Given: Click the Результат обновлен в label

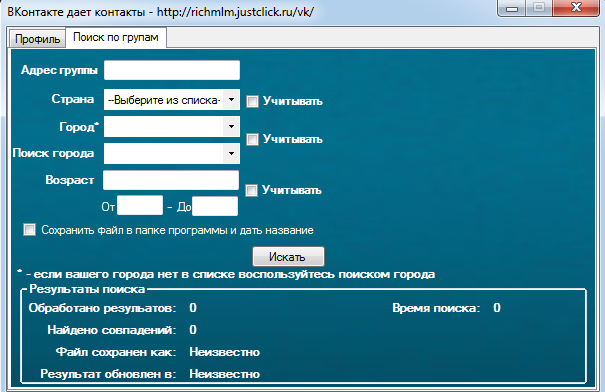Looking at the screenshot, I should pos(108,374).
